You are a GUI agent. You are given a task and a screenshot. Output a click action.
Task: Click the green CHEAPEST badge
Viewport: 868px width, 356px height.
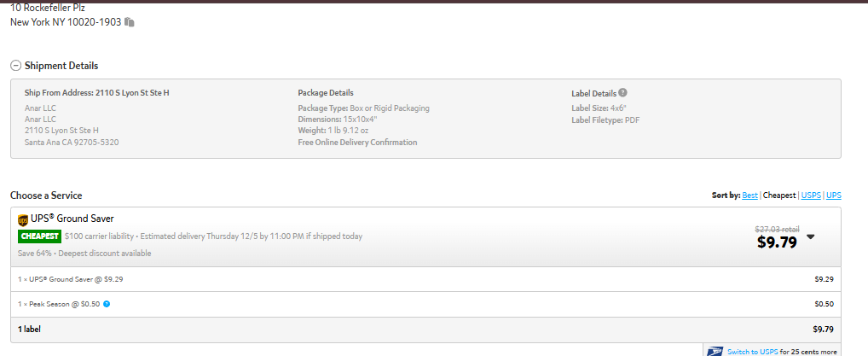pos(38,236)
